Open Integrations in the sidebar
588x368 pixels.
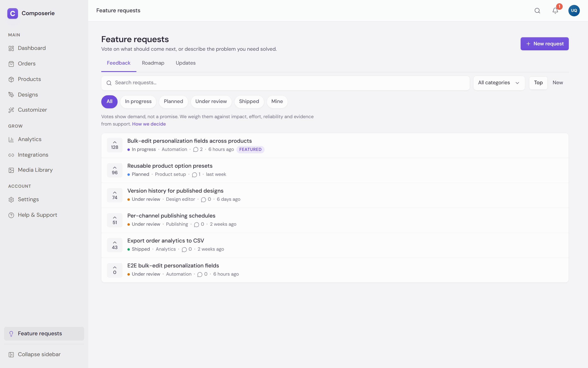pos(44,155)
